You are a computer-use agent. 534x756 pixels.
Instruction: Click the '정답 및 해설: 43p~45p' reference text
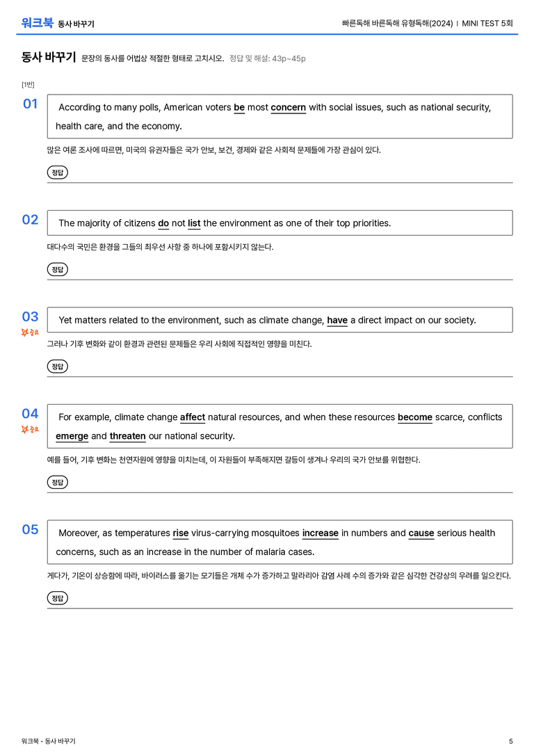pyautogui.click(x=268, y=58)
